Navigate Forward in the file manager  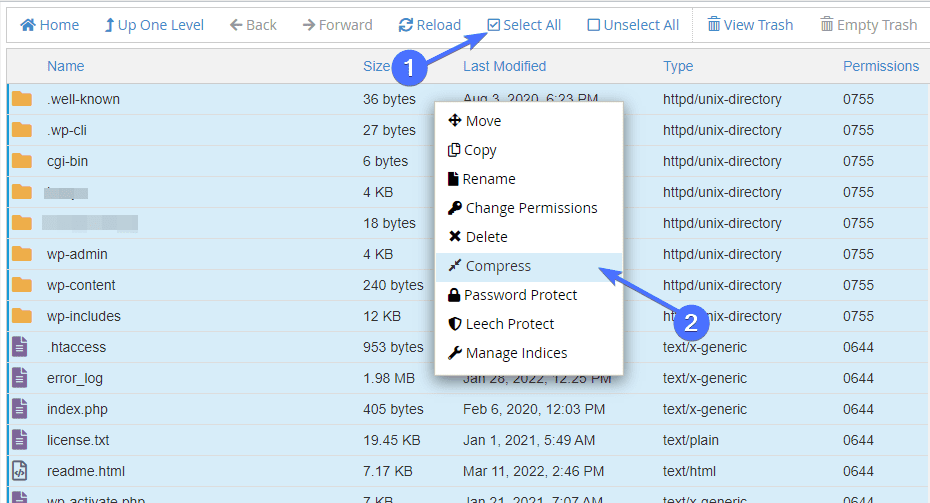click(337, 25)
